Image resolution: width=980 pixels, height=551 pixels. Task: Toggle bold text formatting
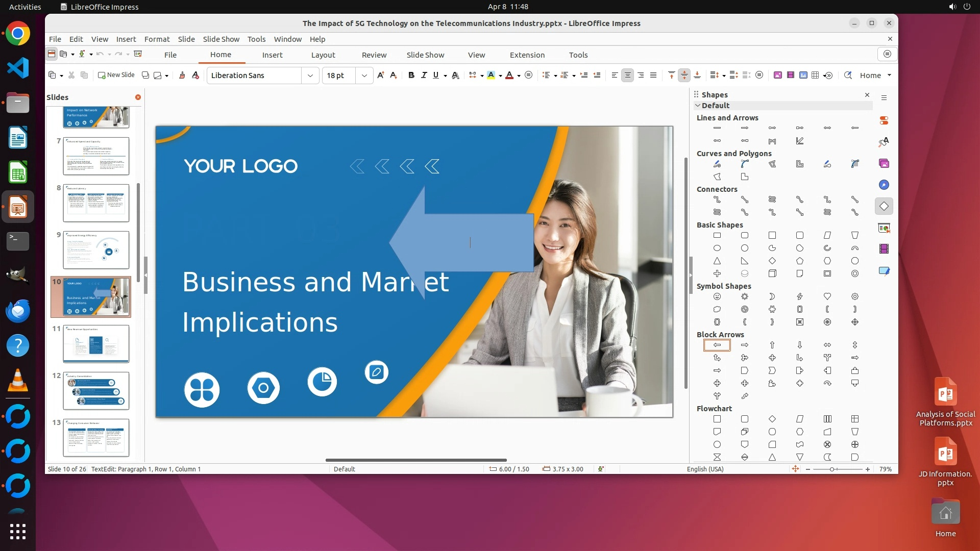click(x=411, y=76)
